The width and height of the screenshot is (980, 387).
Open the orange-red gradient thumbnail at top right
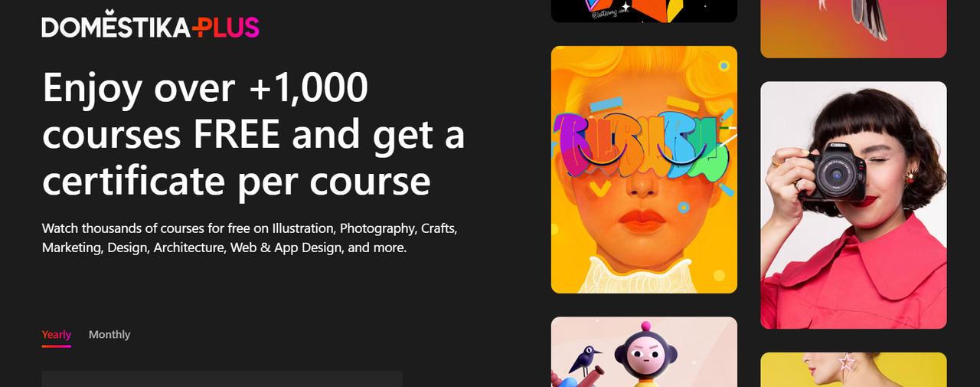click(854, 28)
